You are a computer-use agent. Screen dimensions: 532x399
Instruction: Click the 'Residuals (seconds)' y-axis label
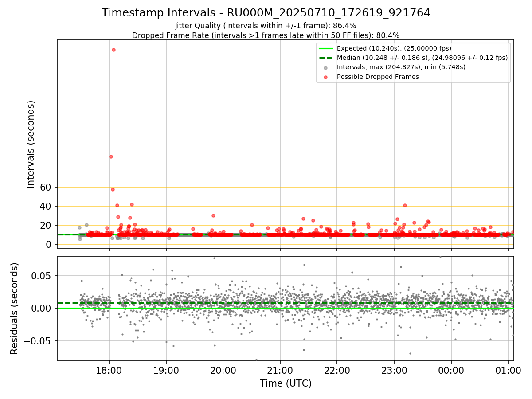pos(15,308)
